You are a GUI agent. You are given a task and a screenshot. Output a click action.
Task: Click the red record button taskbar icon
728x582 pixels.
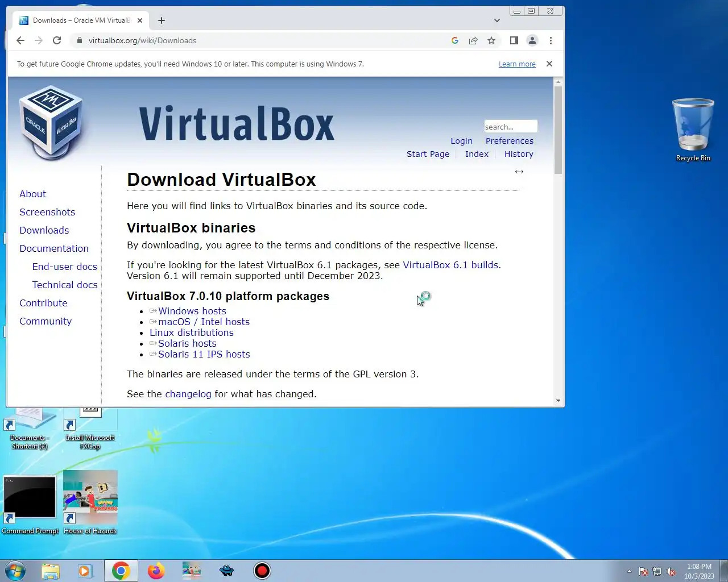tap(262, 571)
